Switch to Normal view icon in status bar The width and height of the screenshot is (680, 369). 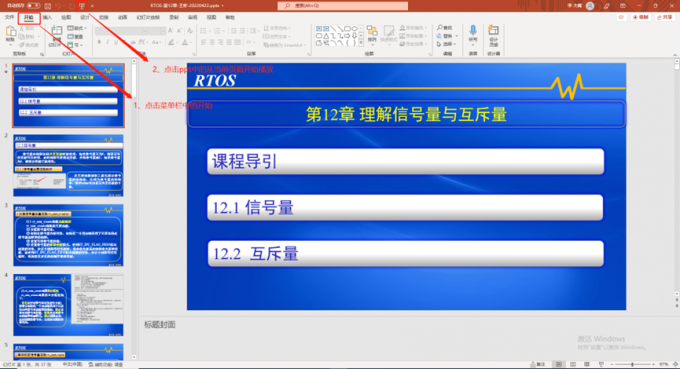click(559, 364)
